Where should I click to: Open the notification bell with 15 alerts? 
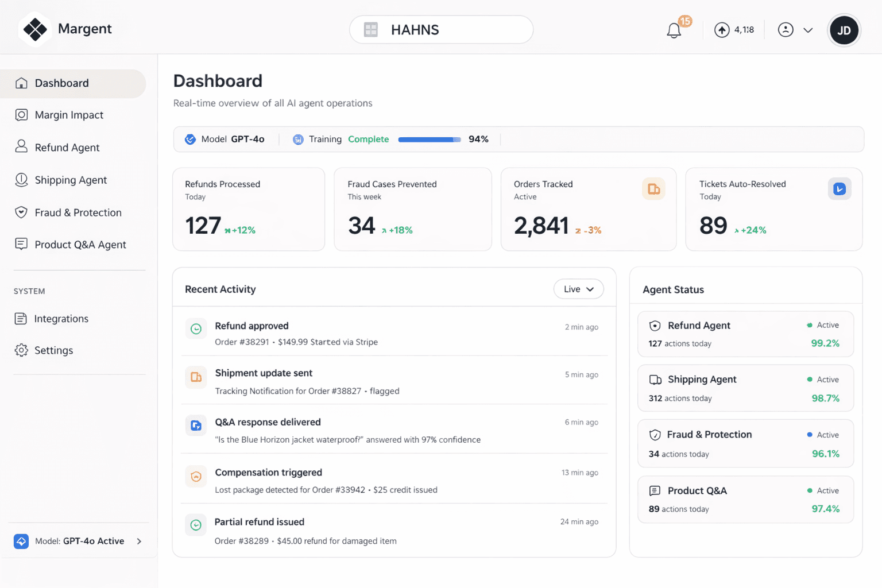[673, 30]
